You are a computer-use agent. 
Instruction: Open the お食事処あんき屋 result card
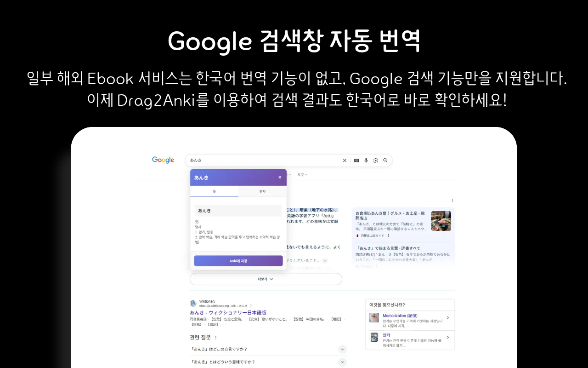coord(390,216)
